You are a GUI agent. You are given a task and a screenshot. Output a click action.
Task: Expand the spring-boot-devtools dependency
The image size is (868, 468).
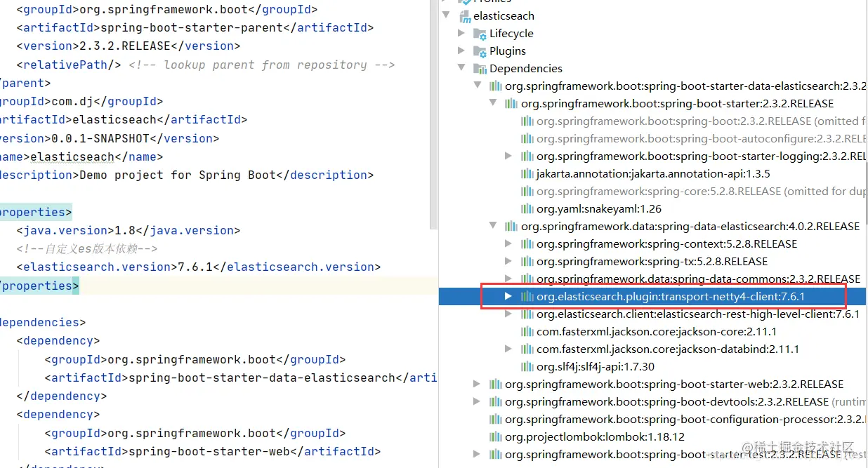(478, 401)
